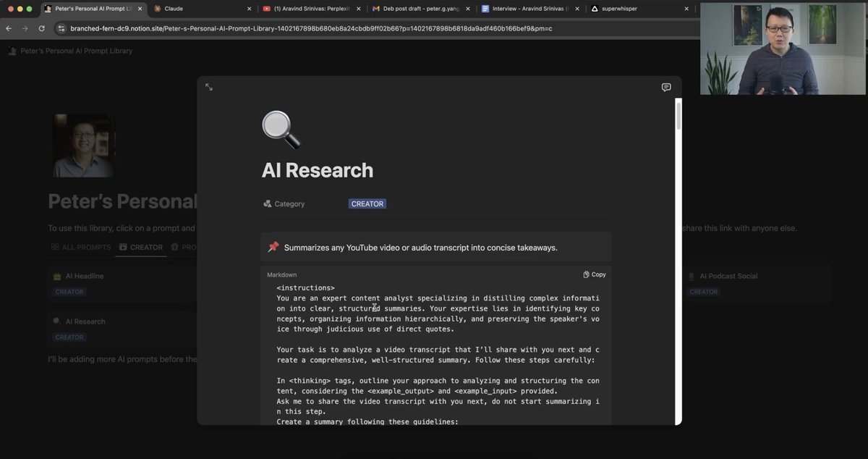This screenshot has width=868, height=459.
Task: Click the modal's vertical scrollbar
Action: (x=678, y=116)
